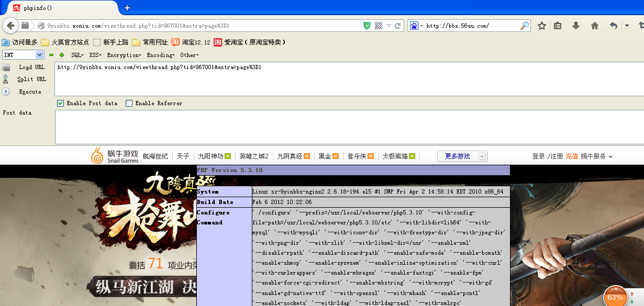Click the System row label
The height and width of the screenshot is (306, 644).
(x=224, y=192)
